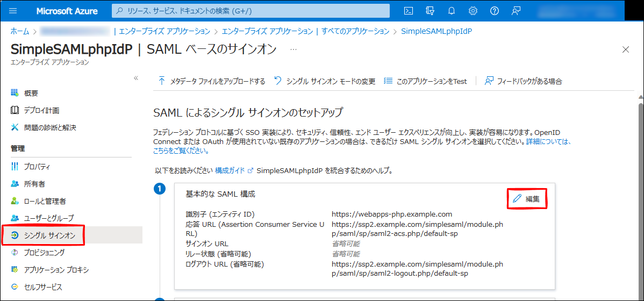644x301 pixels.
Task: Click メタデータ ファイルをアップロードする
Action: (x=212, y=81)
